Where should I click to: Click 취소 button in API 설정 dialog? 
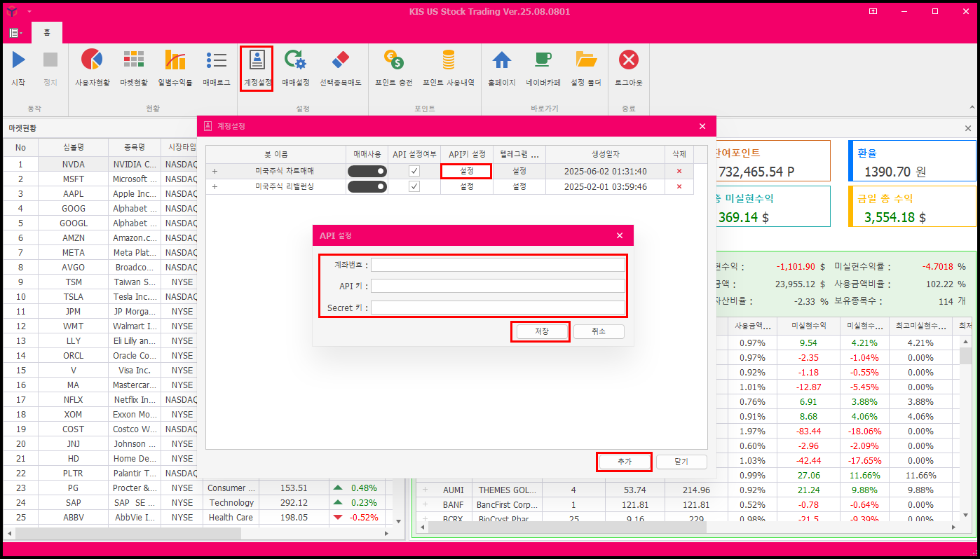point(599,331)
